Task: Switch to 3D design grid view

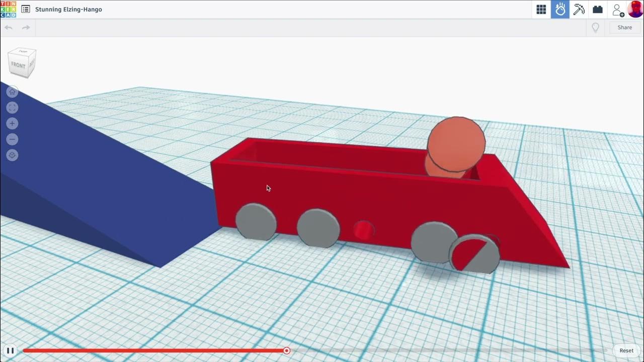Action: point(541,10)
